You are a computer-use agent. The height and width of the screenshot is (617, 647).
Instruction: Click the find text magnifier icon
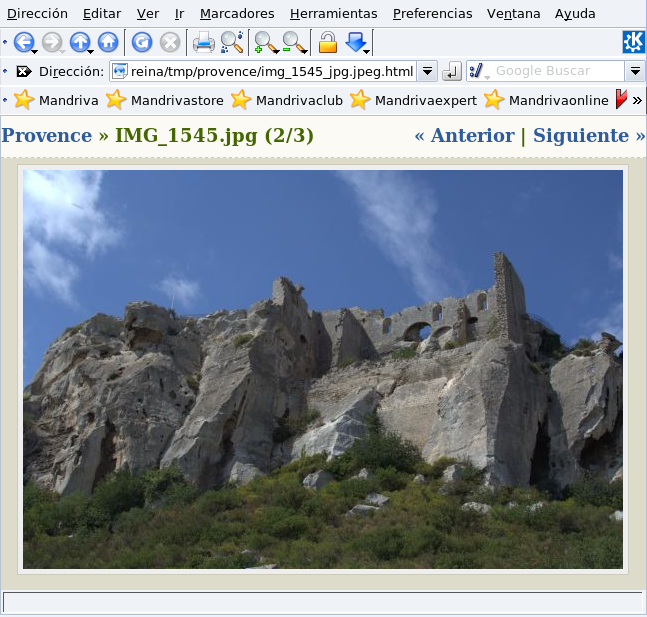coord(232,42)
